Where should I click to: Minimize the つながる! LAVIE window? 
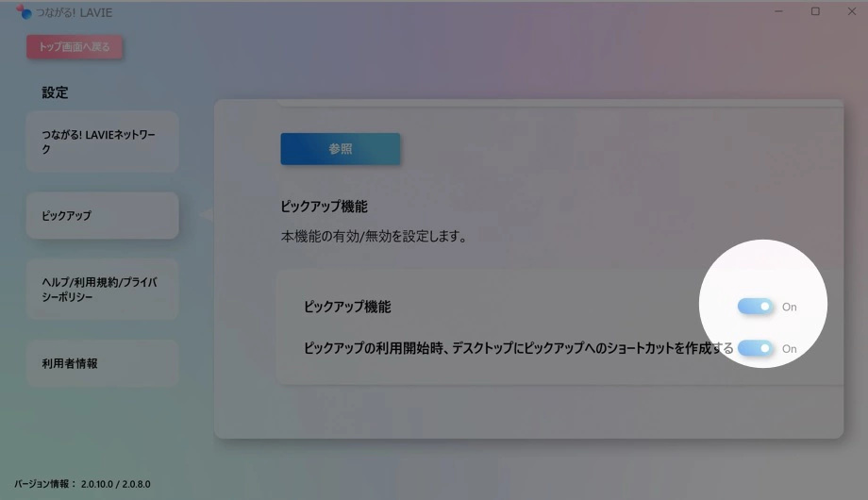[x=778, y=11]
